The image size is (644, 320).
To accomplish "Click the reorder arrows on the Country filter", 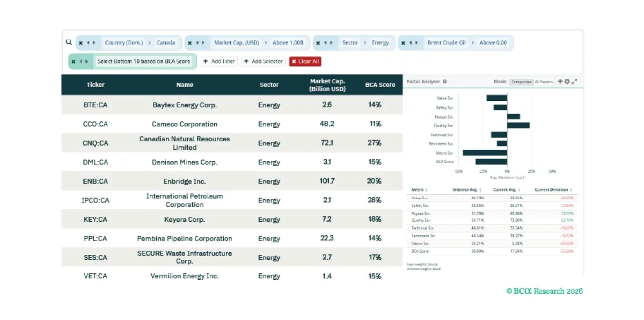I will pos(91,43).
